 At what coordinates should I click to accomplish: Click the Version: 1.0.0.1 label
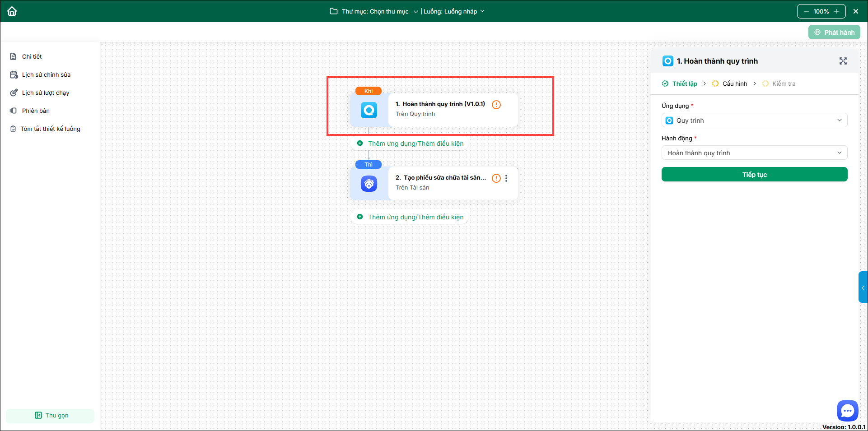(x=844, y=427)
